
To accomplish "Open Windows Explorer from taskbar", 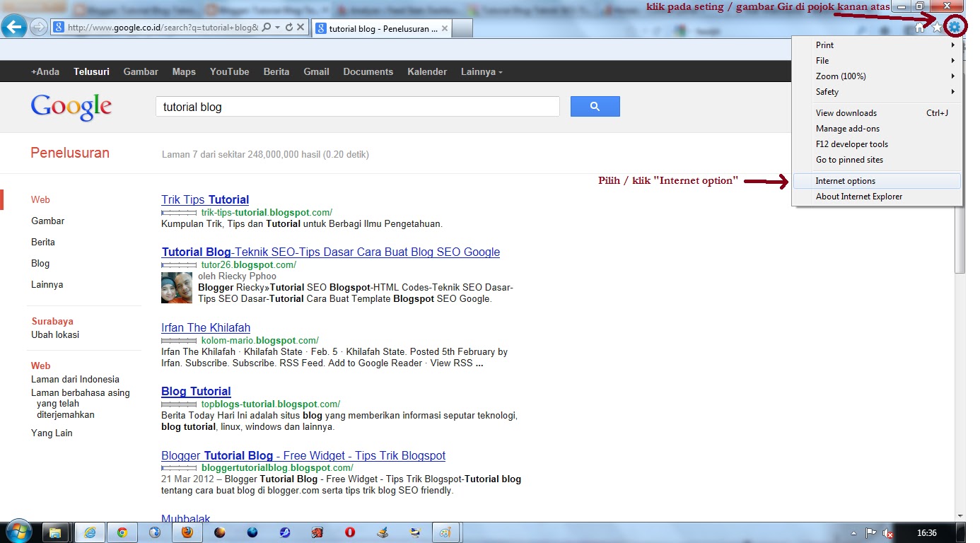I will (x=55, y=532).
